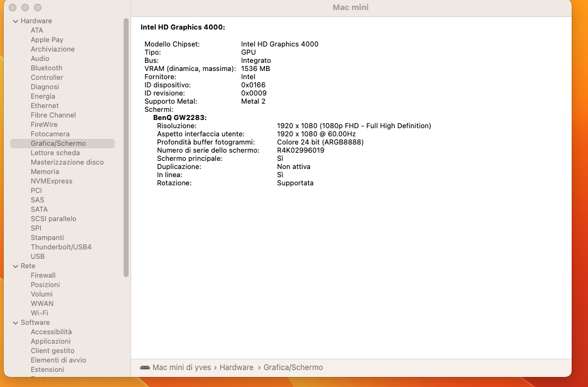Click 'Mac mini di yves' in path bar
The image size is (588, 387).
181,368
